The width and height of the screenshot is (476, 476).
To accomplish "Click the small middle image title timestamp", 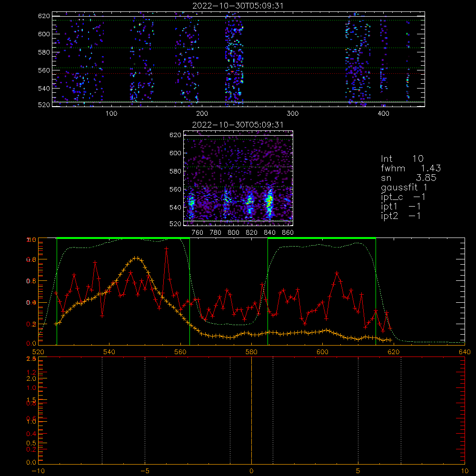I will coord(238,125).
